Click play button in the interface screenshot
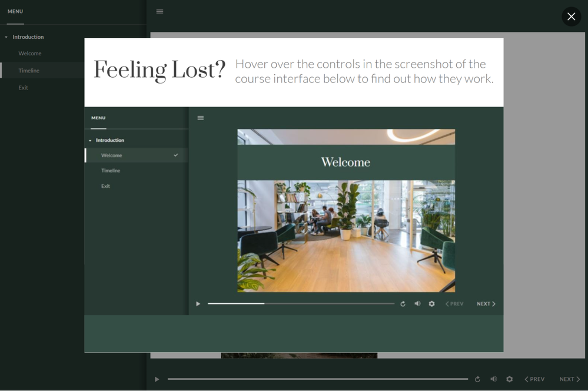588x391 pixels. pos(198,304)
